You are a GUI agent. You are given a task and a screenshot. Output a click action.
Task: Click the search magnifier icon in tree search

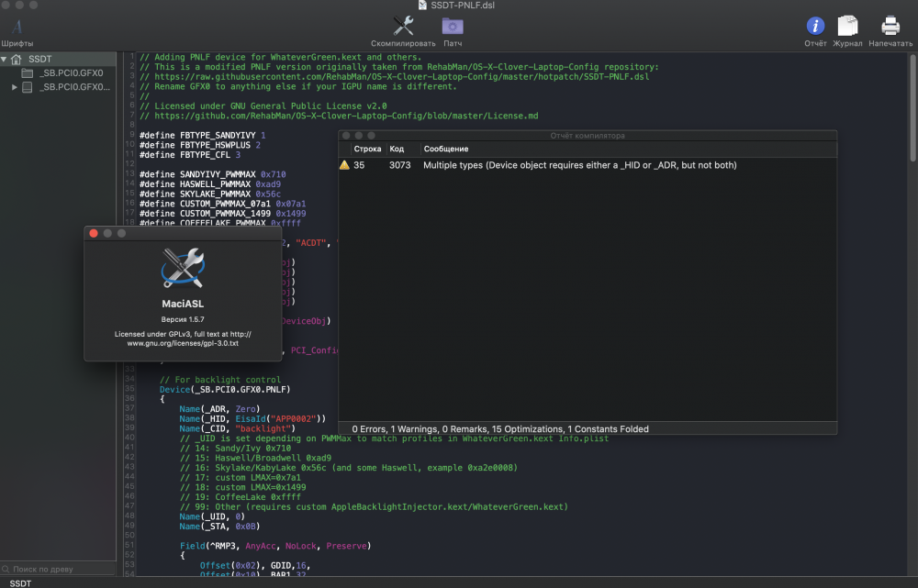(x=6, y=569)
